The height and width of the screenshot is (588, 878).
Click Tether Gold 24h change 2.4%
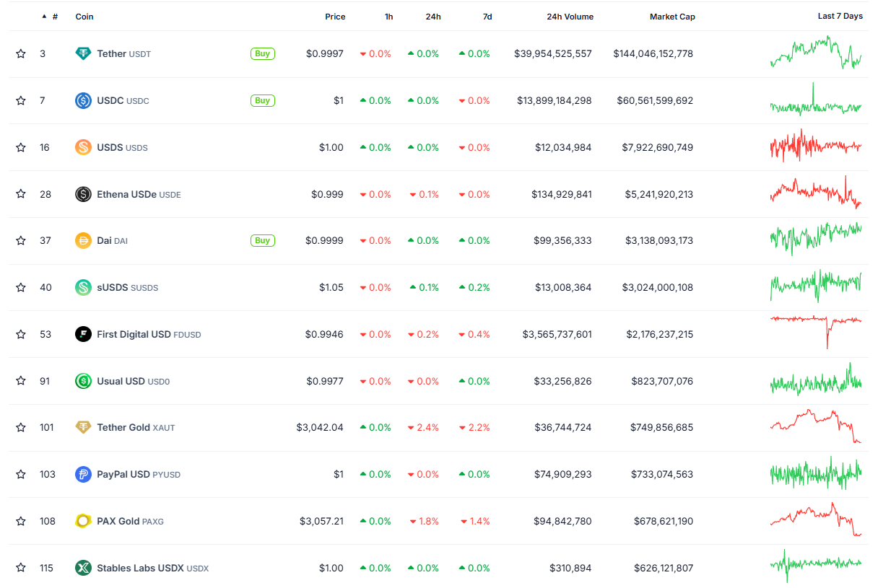click(x=424, y=427)
